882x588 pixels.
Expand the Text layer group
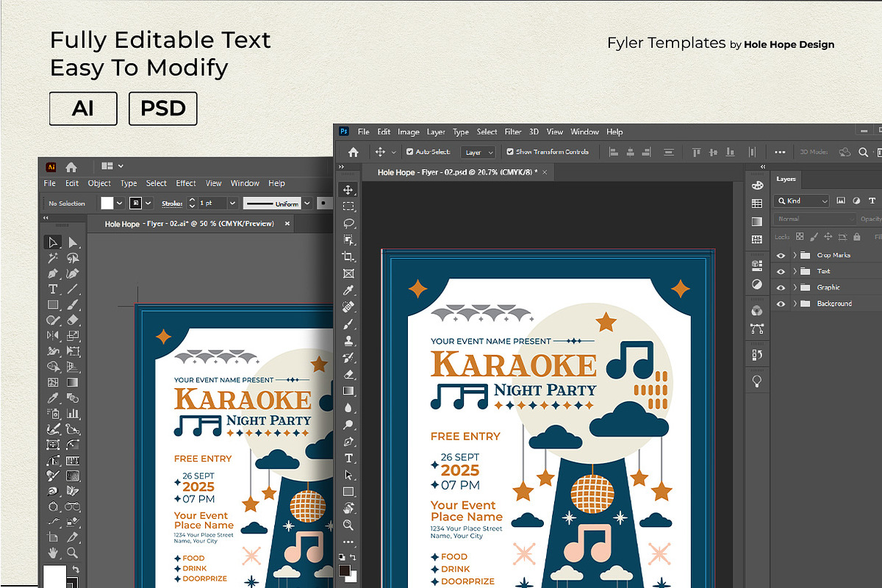[x=795, y=271]
